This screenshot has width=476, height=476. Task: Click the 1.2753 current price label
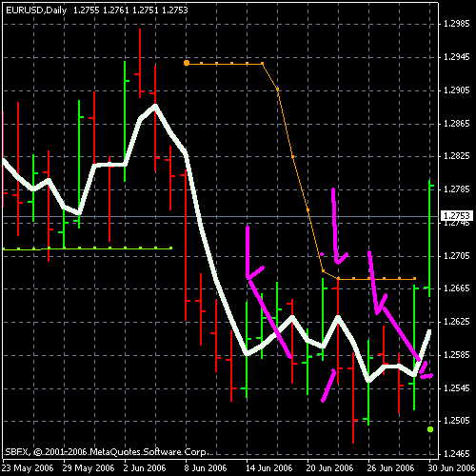pyautogui.click(x=457, y=216)
